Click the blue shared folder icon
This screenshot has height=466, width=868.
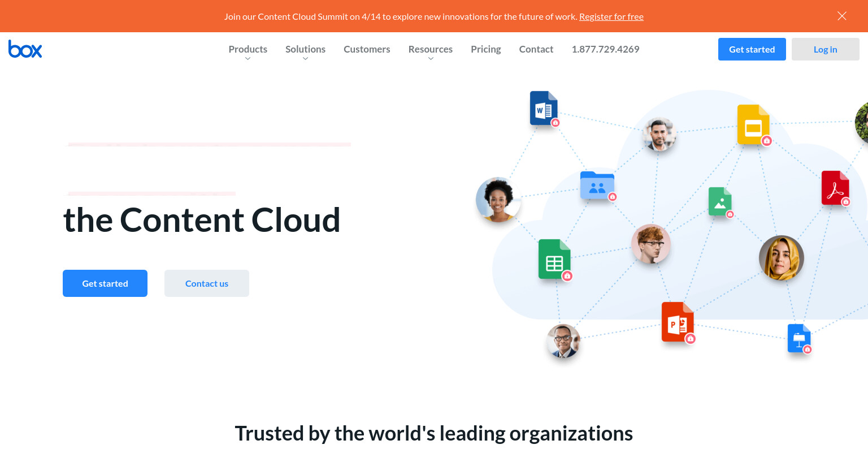(597, 185)
